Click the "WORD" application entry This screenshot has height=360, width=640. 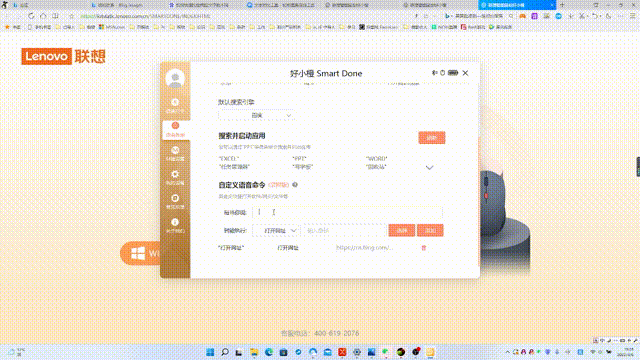pyautogui.click(x=376, y=158)
